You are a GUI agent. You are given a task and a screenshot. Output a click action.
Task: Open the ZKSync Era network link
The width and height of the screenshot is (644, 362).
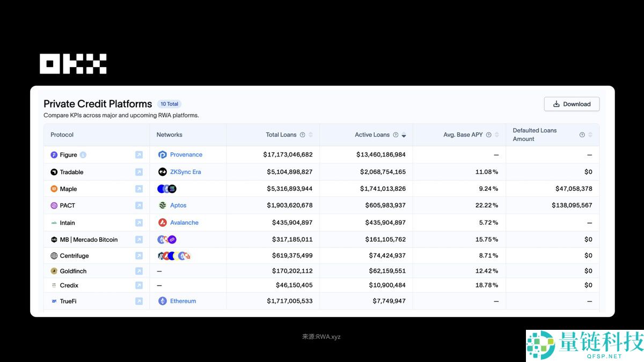[185, 172]
